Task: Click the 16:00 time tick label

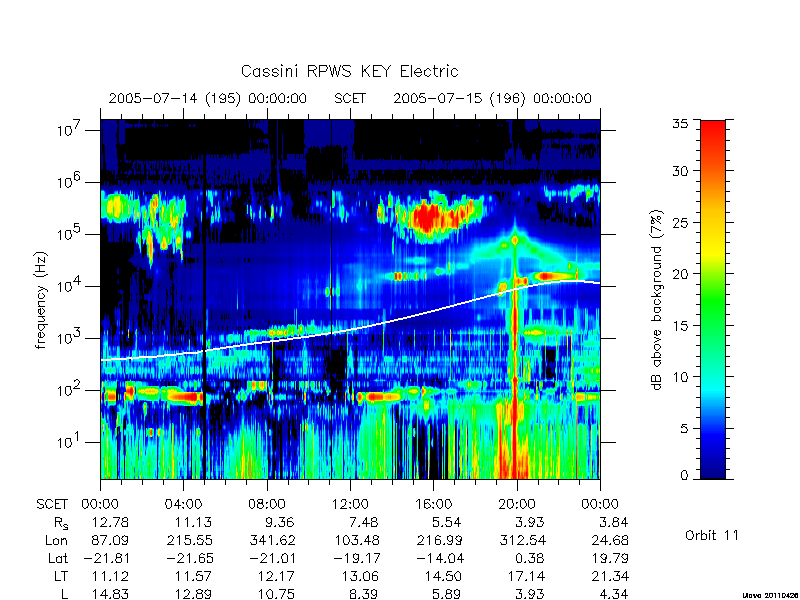Action: point(433,504)
